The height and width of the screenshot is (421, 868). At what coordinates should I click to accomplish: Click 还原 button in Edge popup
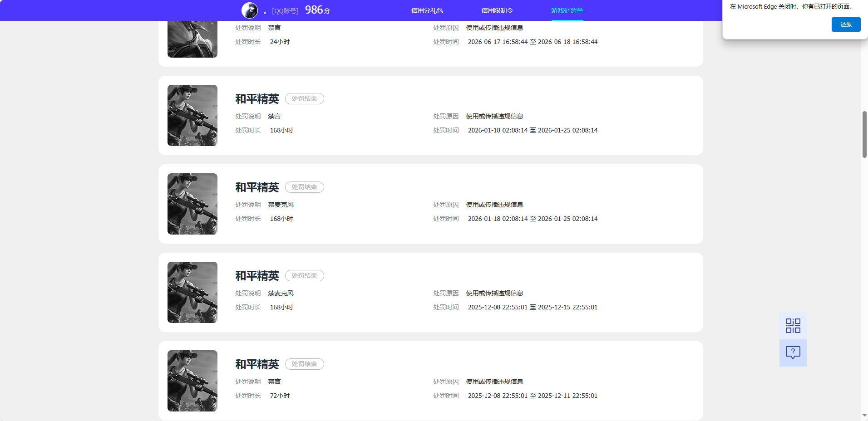click(x=846, y=24)
